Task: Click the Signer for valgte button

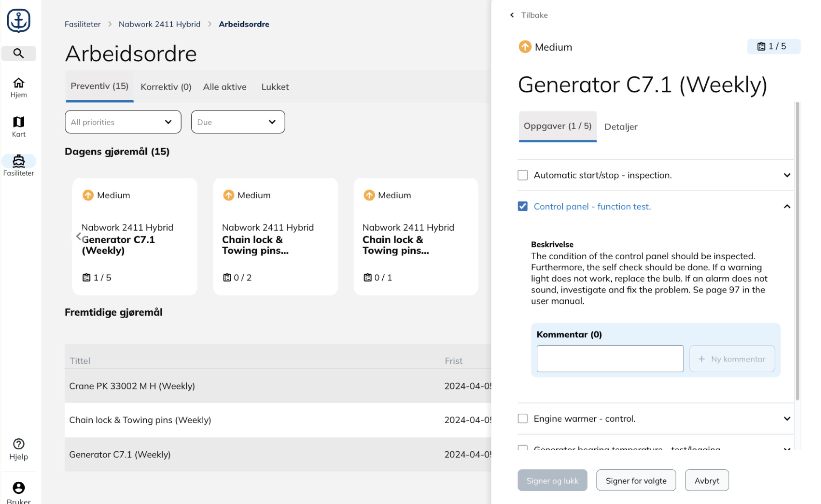Action: [636, 480]
